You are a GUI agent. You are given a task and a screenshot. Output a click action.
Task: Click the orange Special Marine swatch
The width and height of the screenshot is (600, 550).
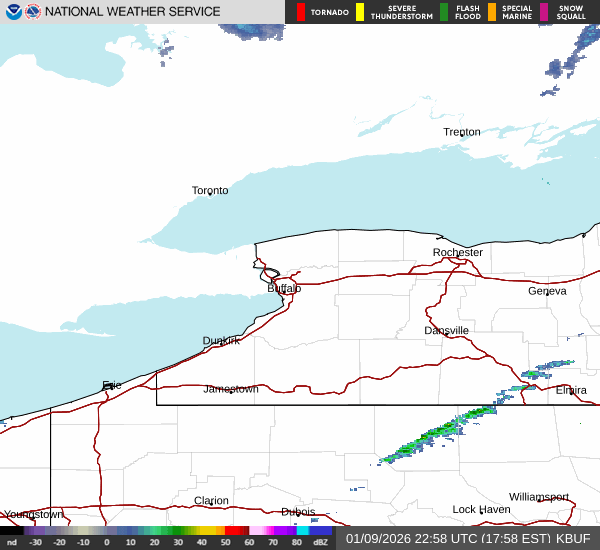[x=492, y=12]
